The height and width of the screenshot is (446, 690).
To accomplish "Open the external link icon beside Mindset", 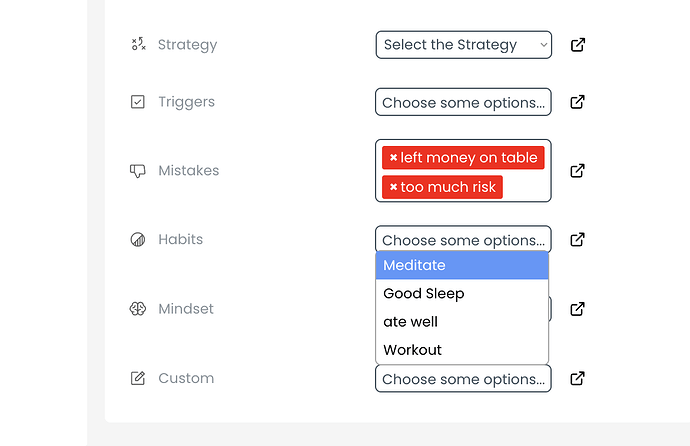I will pyautogui.click(x=577, y=309).
